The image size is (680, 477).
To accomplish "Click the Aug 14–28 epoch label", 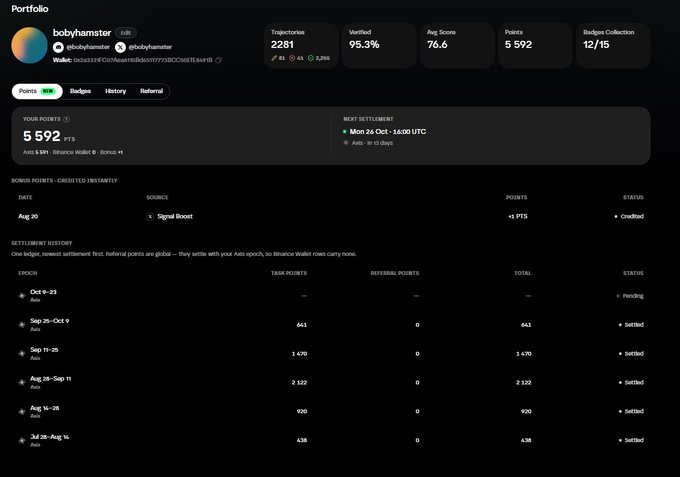I will coord(45,408).
